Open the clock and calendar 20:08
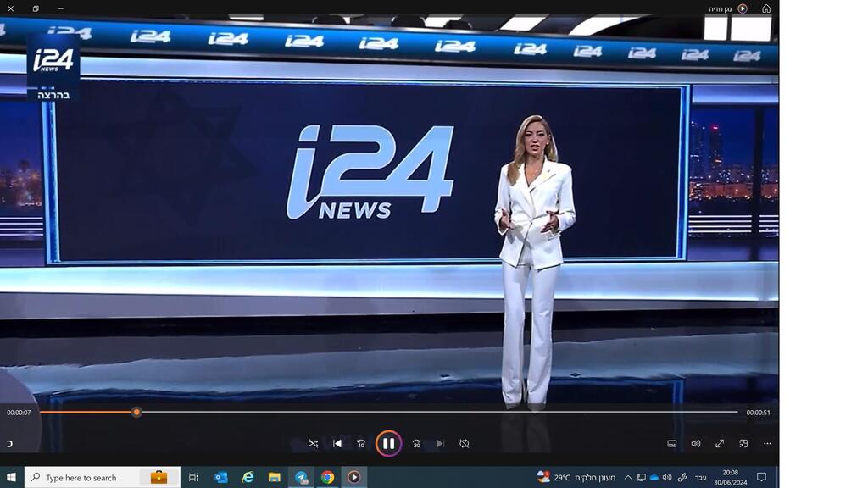The image size is (868, 488). tap(730, 477)
